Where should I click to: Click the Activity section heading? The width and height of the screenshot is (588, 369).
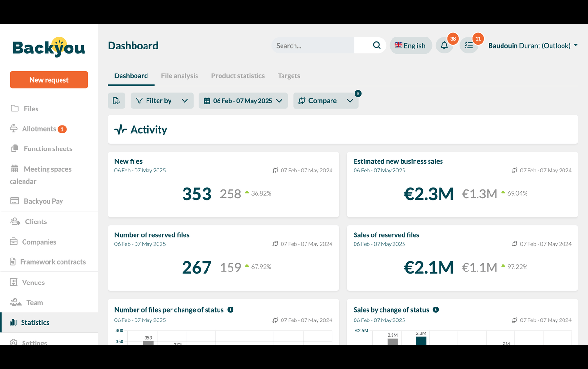149,129
